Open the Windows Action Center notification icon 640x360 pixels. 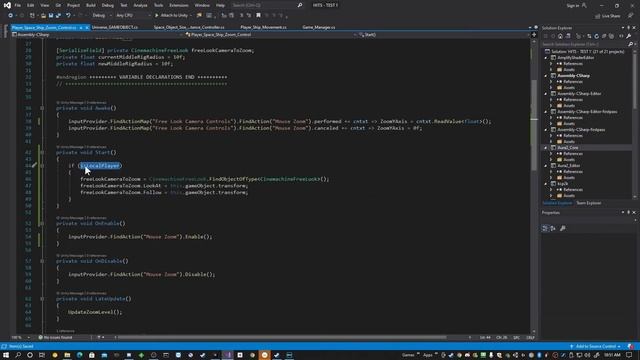click(629, 355)
